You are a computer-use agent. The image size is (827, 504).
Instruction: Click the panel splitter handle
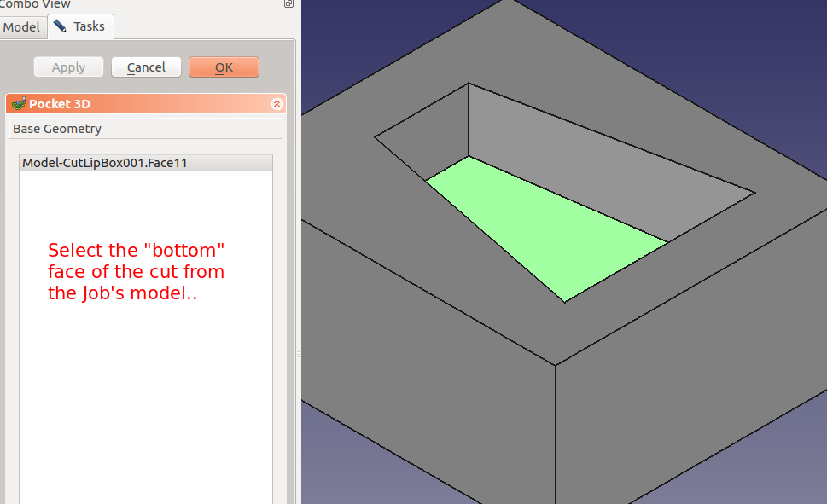click(x=298, y=354)
